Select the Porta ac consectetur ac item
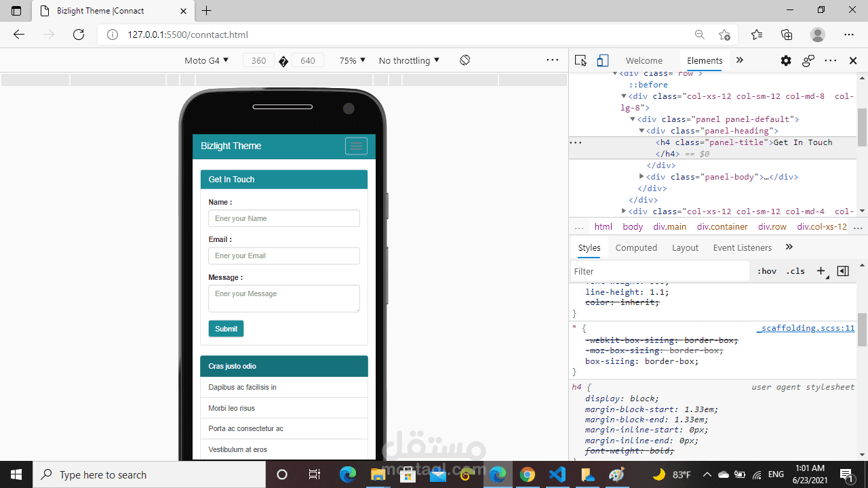The height and width of the screenshot is (488, 868). (284, 428)
